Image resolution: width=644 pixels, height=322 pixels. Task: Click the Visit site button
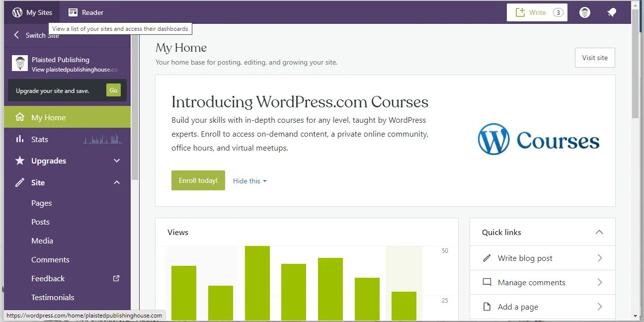click(x=595, y=58)
